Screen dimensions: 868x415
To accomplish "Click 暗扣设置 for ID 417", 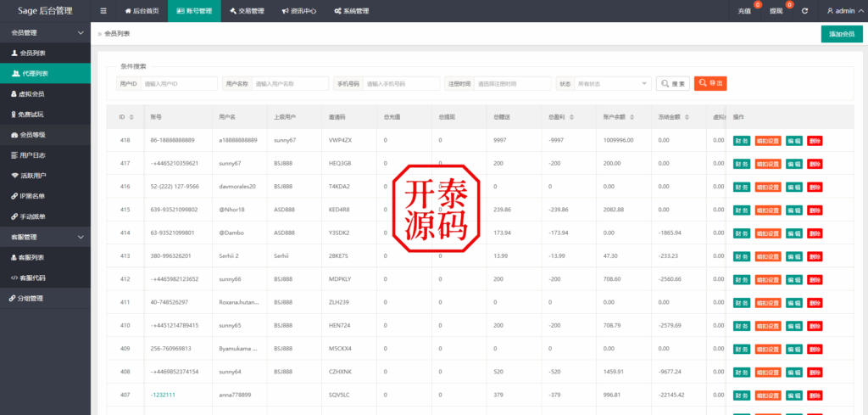I will (768, 164).
